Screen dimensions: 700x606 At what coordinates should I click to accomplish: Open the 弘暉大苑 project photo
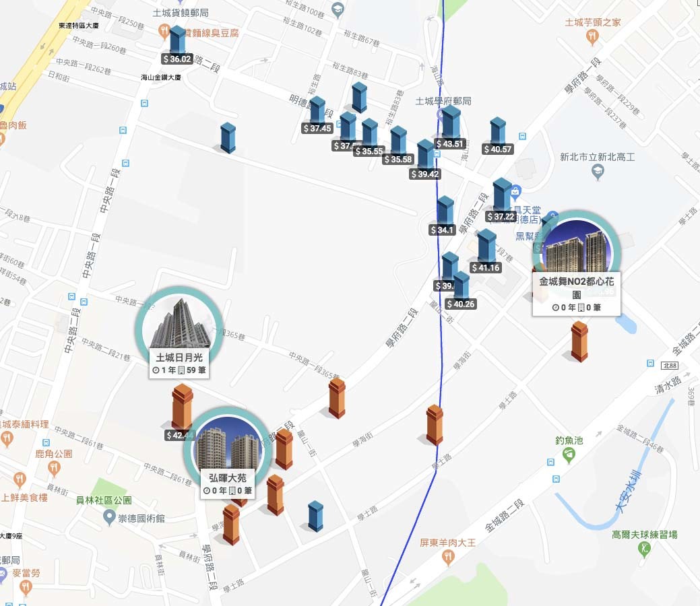(228, 443)
